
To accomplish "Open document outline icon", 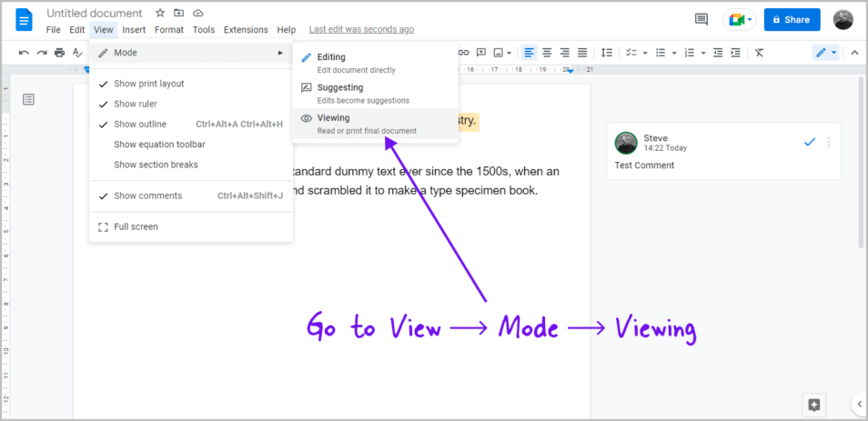I will (29, 99).
